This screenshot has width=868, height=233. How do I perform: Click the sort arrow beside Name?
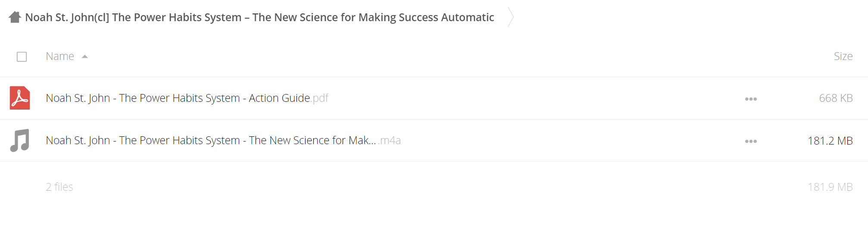85,57
